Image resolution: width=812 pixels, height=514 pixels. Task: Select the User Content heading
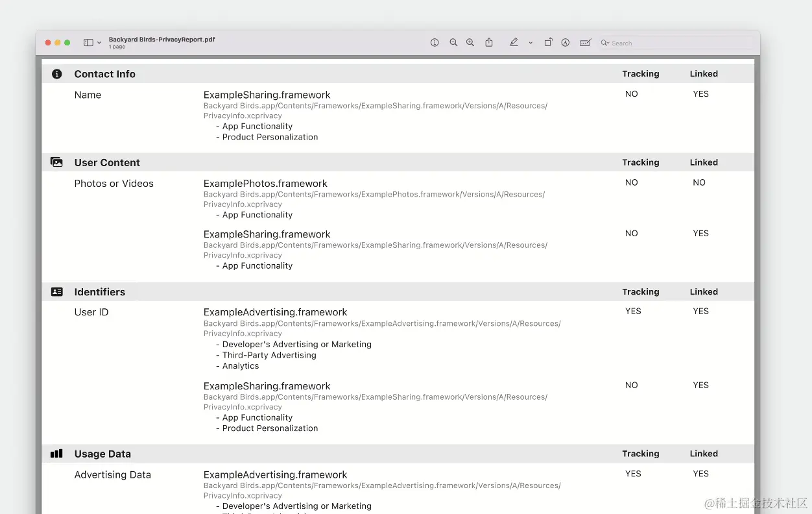pyautogui.click(x=107, y=162)
